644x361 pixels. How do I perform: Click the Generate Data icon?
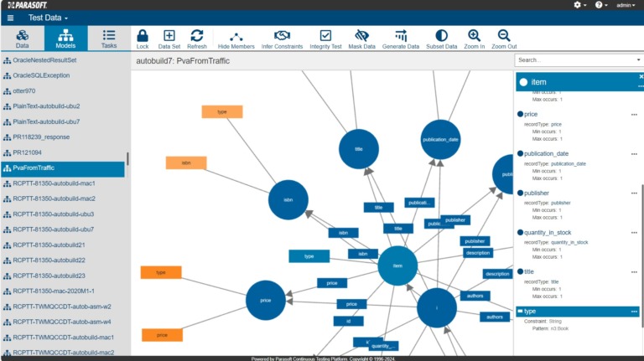[400, 36]
